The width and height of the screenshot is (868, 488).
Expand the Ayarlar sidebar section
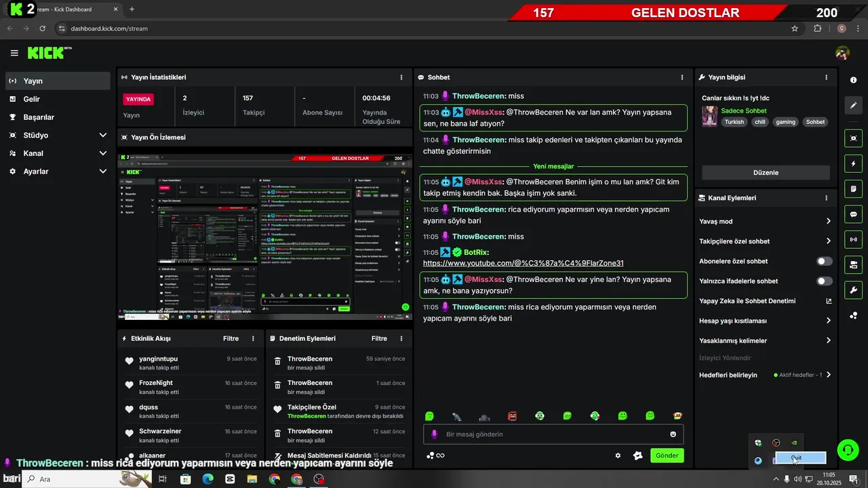tap(58, 171)
